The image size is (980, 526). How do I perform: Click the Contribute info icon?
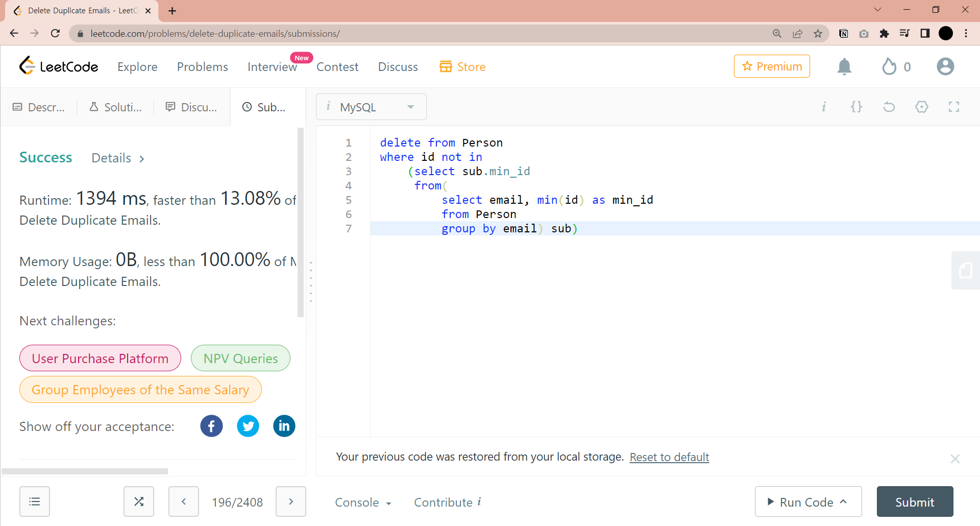pyautogui.click(x=479, y=501)
